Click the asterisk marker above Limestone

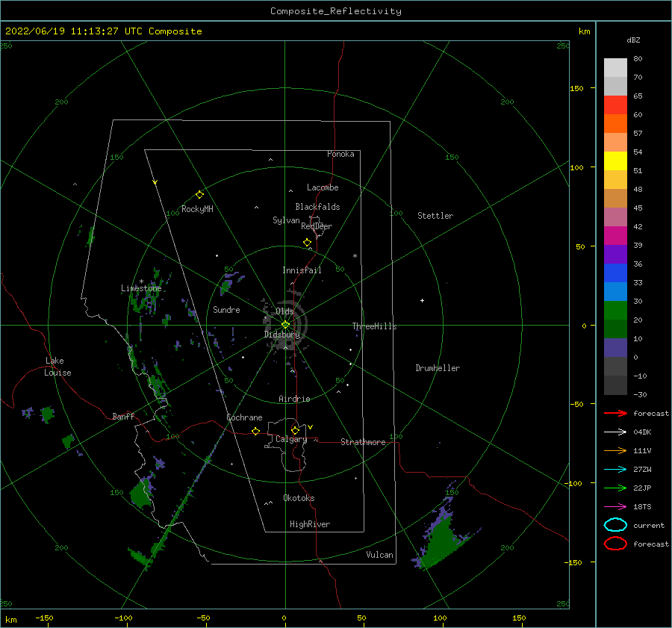tap(141, 282)
